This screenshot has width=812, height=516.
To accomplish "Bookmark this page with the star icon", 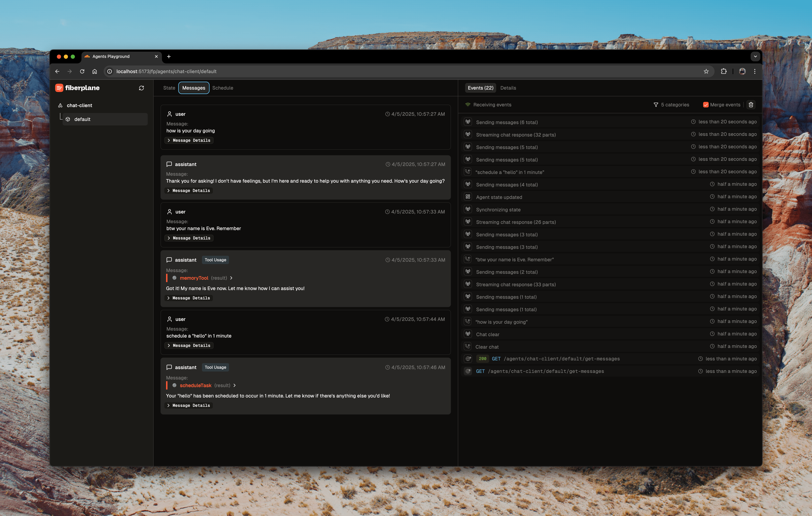I will pos(706,71).
